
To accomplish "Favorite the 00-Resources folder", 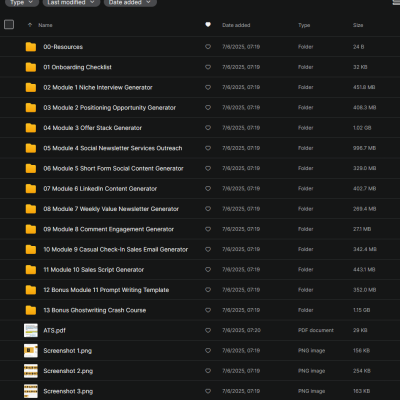I will tap(208, 47).
